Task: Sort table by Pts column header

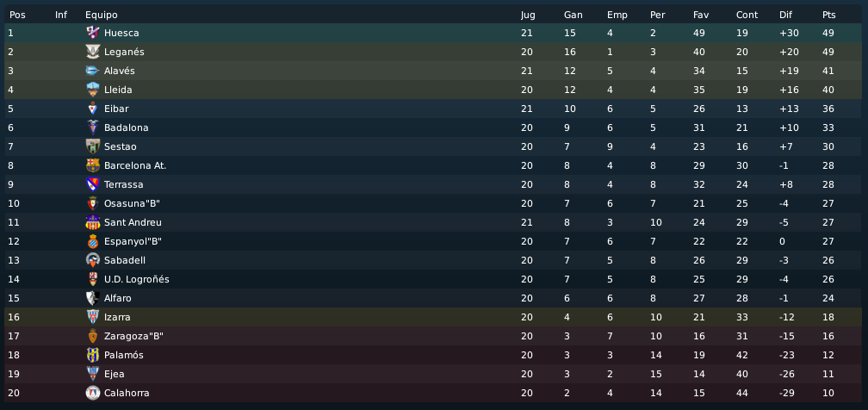Action: pyautogui.click(x=828, y=15)
